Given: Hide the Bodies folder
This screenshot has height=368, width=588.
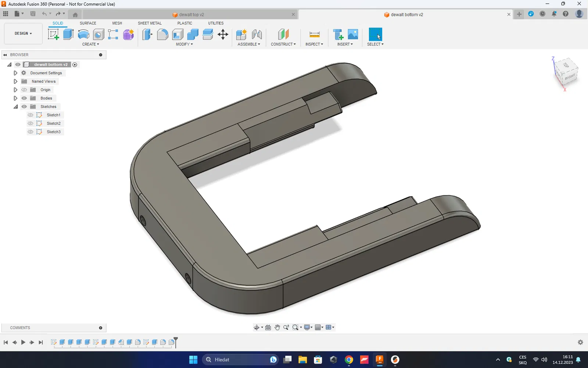Looking at the screenshot, I should (x=24, y=98).
